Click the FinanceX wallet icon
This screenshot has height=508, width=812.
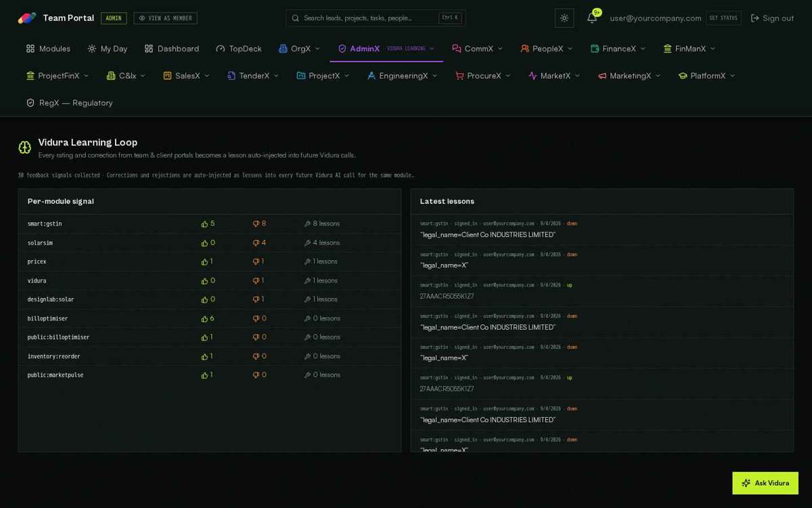point(595,49)
